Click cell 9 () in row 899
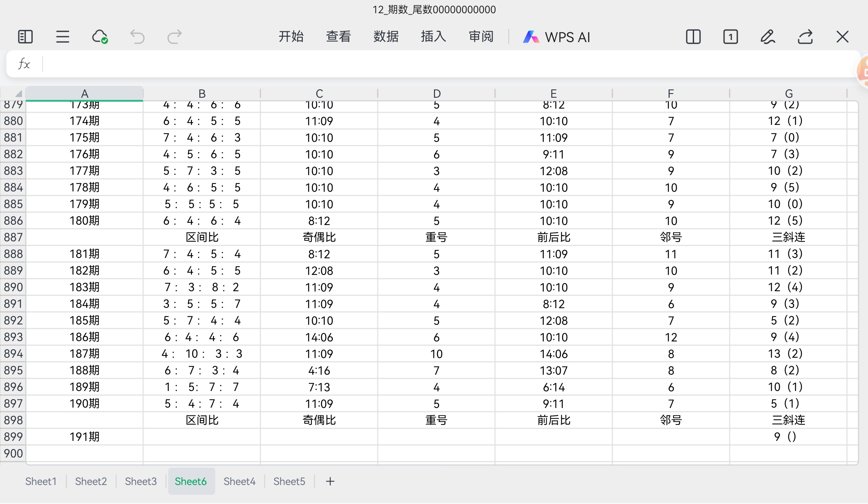 click(x=788, y=437)
